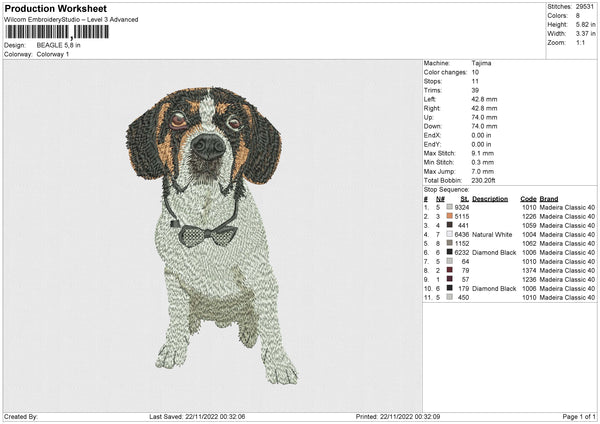Viewport: 600px width, 424px height.
Task: Click the 'Brand' column header
Action: tap(549, 199)
